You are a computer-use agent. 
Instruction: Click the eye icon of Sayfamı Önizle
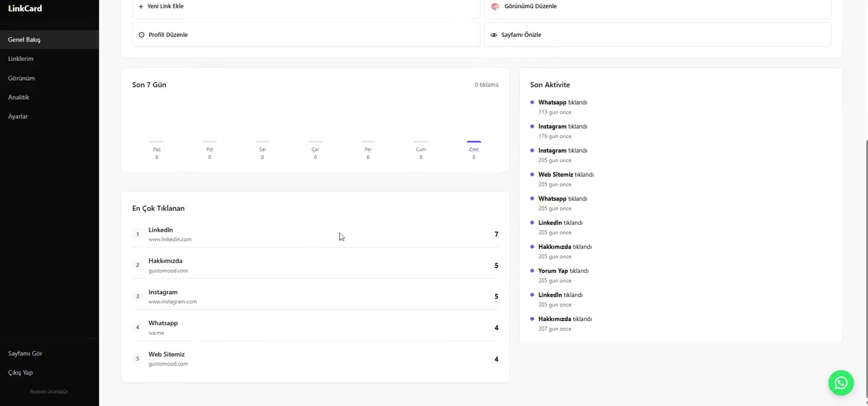(x=494, y=35)
